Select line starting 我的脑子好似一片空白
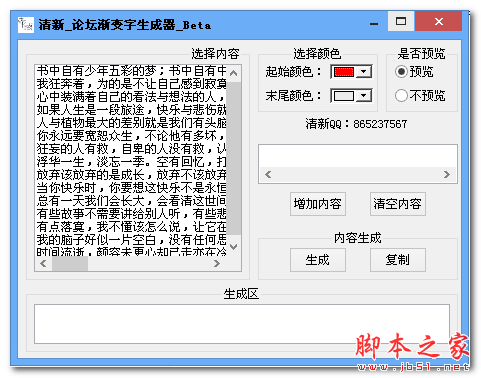The height and width of the screenshot is (378, 481). pos(131,239)
